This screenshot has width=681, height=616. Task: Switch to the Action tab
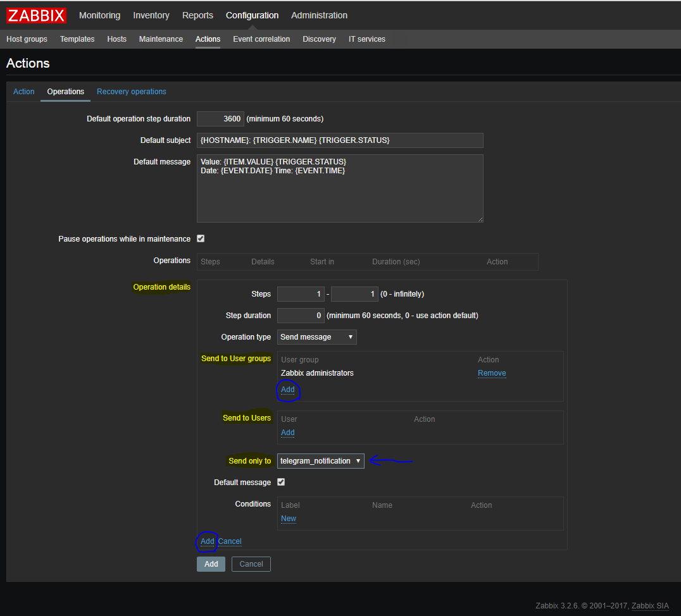point(24,92)
